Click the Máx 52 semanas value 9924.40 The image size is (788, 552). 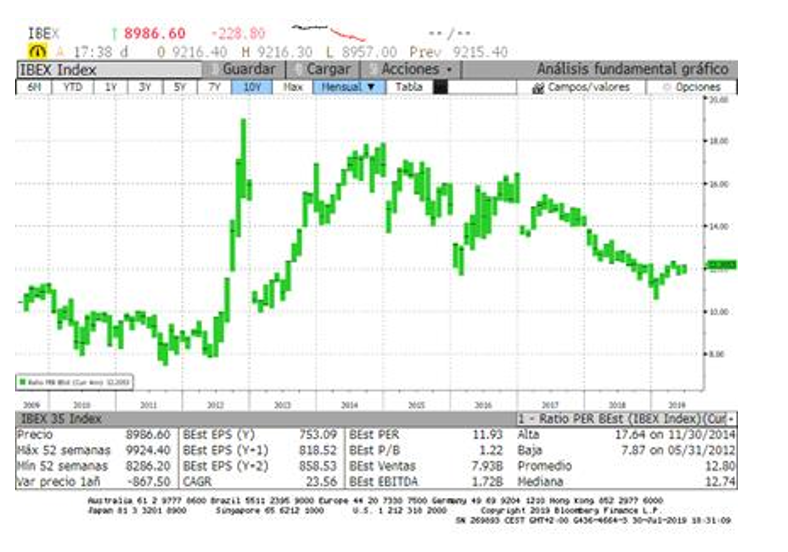click(x=148, y=450)
